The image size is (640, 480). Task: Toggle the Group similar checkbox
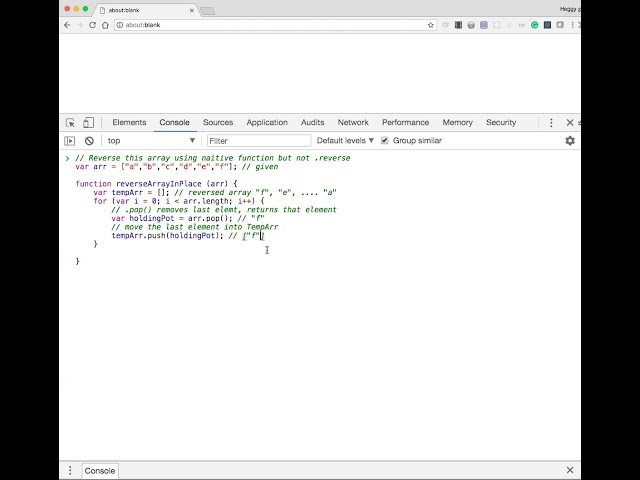pos(384,141)
